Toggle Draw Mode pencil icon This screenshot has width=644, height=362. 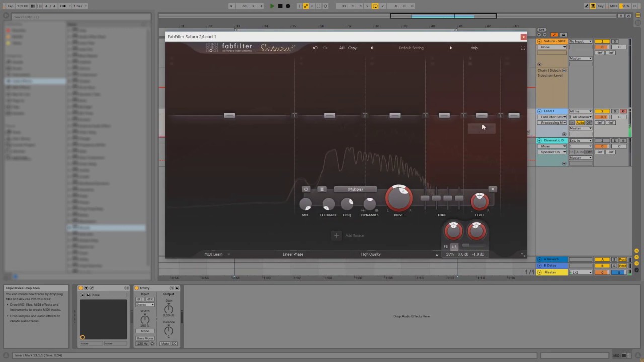pos(587,6)
